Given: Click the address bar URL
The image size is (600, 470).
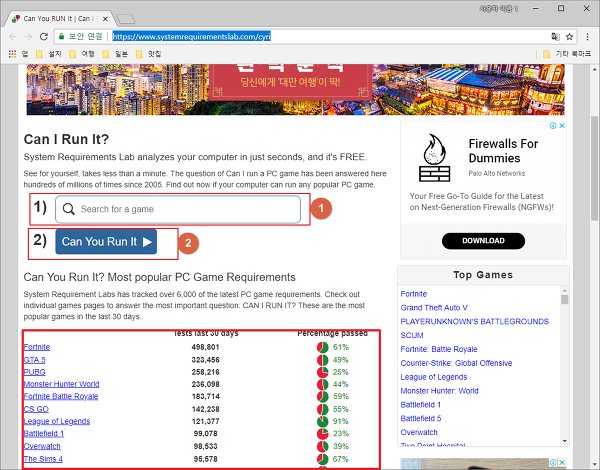Looking at the screenshot, I should coord(191,37).
